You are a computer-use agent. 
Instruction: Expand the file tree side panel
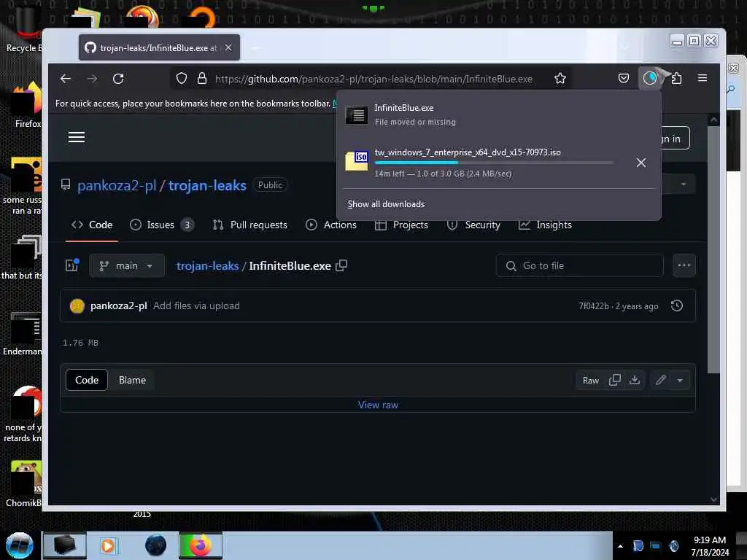click(72, 265)
